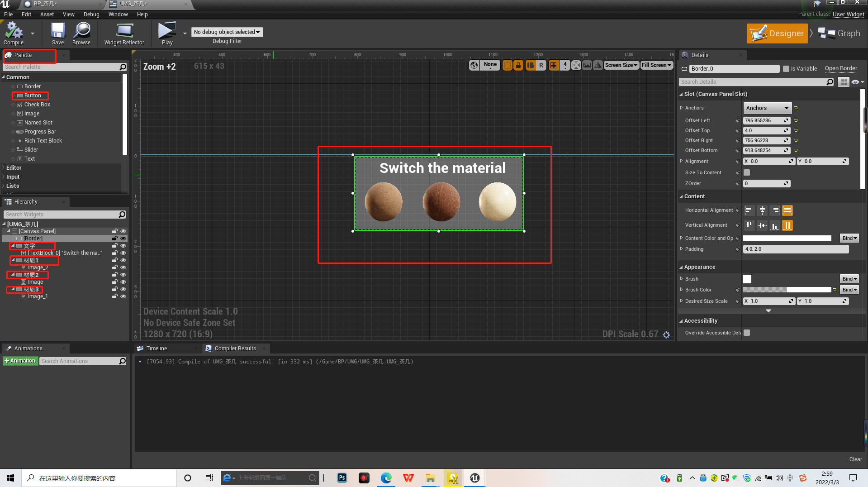Enable Size To Content checkbox
868x487 pixels.
click(747, 172)
